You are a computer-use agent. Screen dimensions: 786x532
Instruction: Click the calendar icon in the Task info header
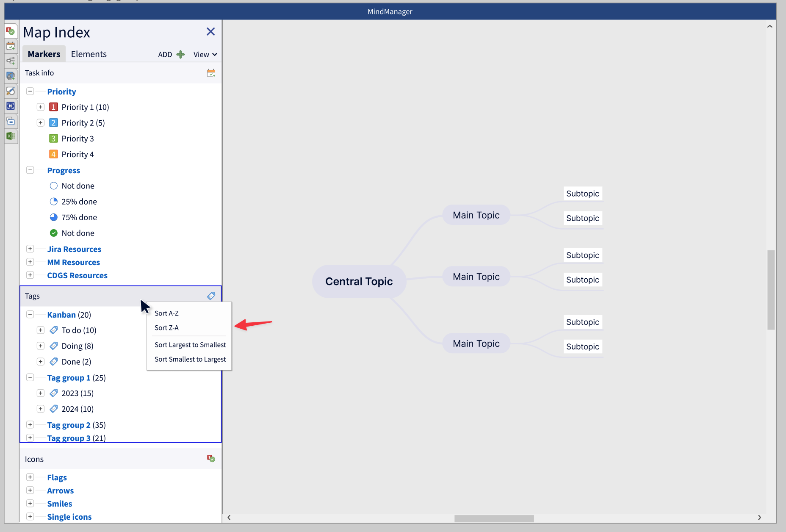click(x=211, y=73)
